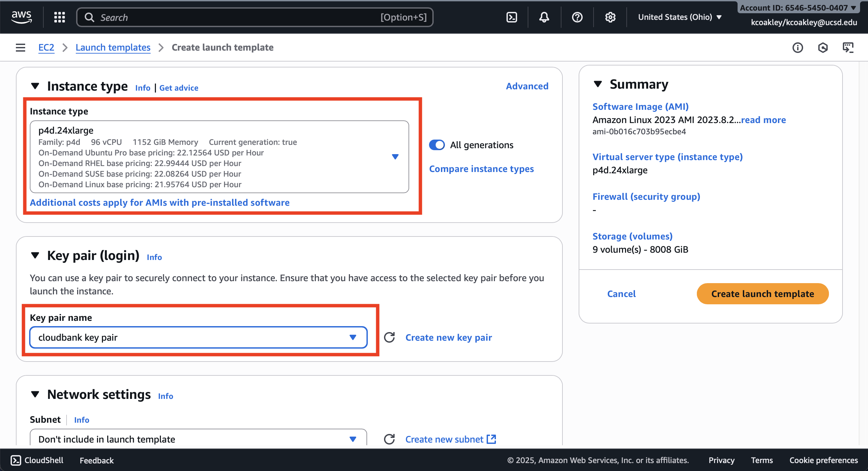Collapse the Network settings section
This screenshot has width=868, height=471.
click(35, 394)
